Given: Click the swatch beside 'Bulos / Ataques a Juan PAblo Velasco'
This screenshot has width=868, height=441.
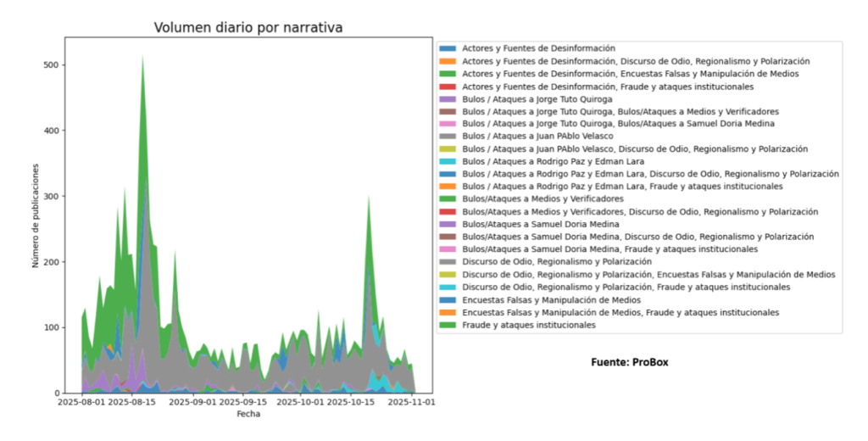Looking at the screenshot, I should [x=449, y=136].
